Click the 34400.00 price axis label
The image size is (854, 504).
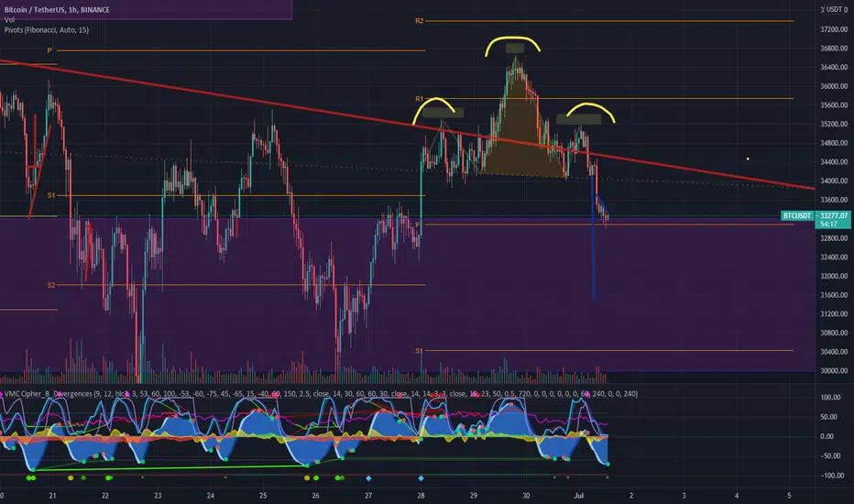tap(834, 162)
